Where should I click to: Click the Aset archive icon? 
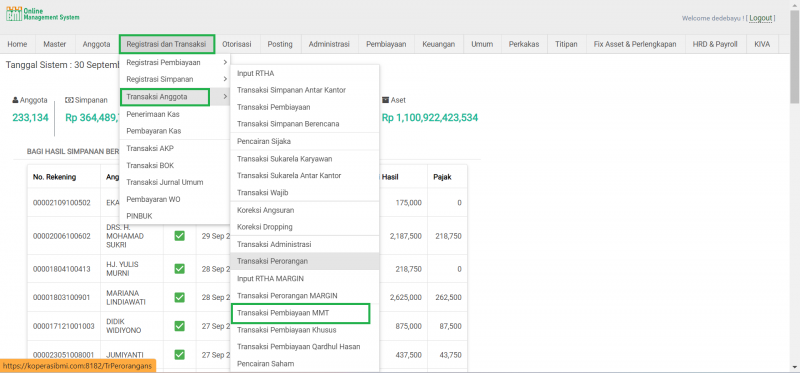tap(385, 101)
